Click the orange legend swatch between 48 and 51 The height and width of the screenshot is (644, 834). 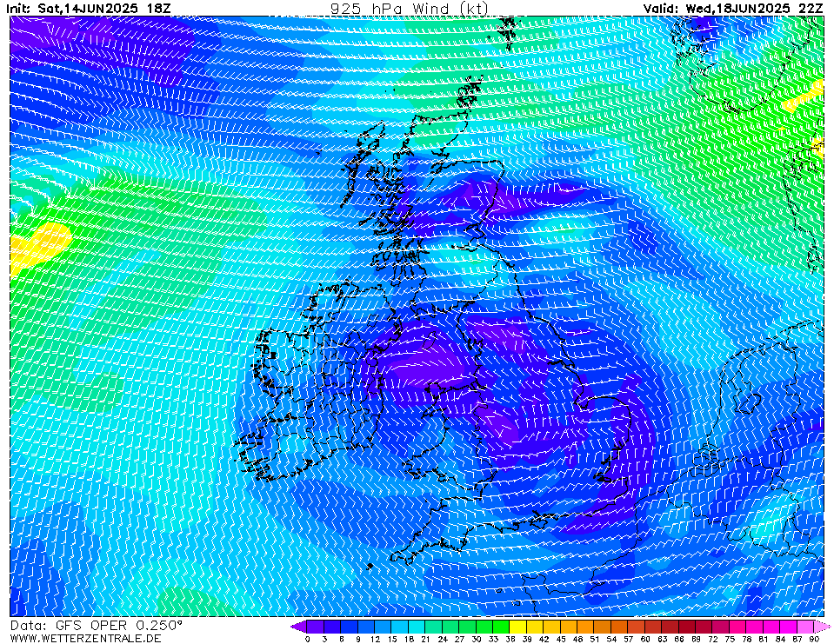click(585, 627)
